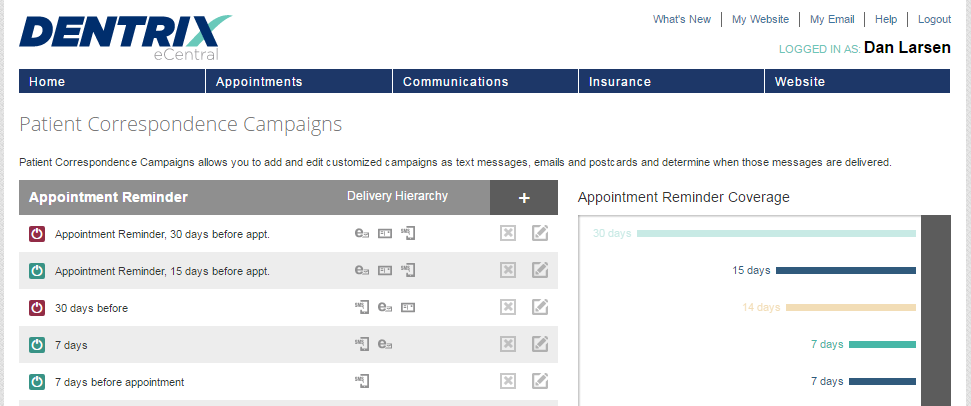This screenshot has width=971, height=406.
Task: Click postcard icon in Appointment Reminder 30 days row
Action: [385, 234]
